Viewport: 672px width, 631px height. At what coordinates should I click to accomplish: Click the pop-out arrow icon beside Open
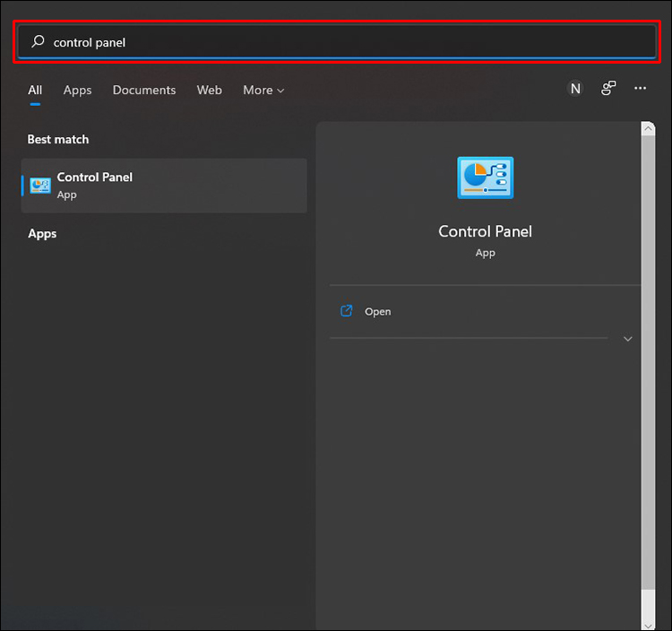tap(347, 311)
